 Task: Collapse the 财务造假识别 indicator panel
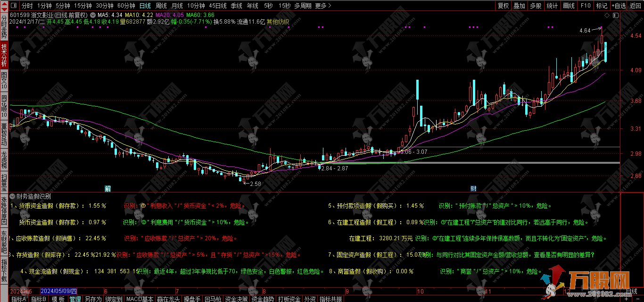click(x=12, y=196)
